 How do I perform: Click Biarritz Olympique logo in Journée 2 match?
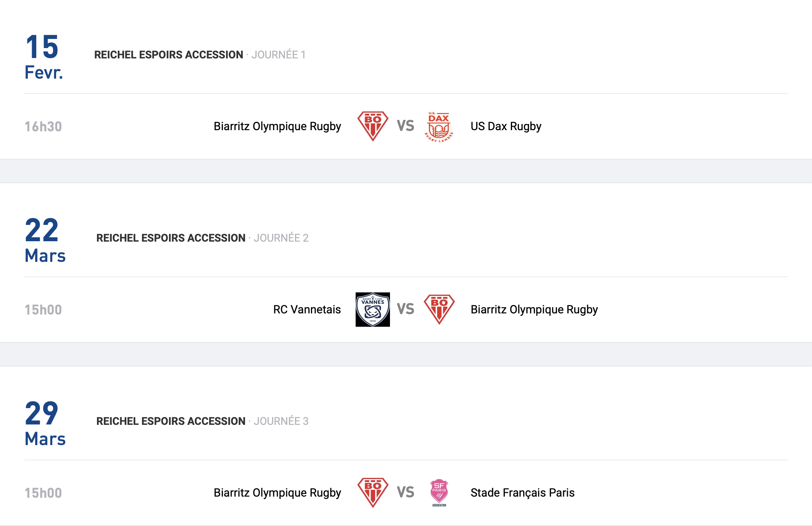coord(439,310)
